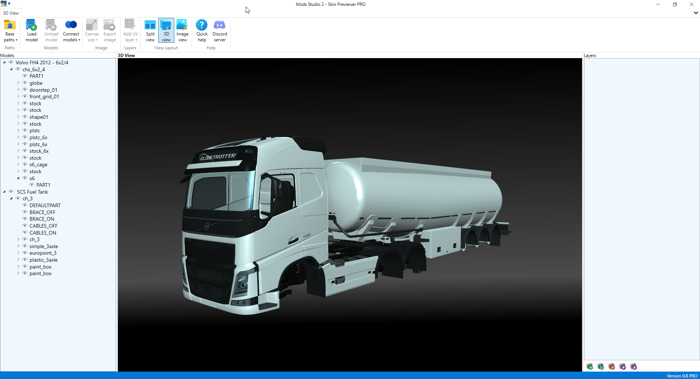Toggle visibility eye of chs_6x2_4

tap(18, 69)
